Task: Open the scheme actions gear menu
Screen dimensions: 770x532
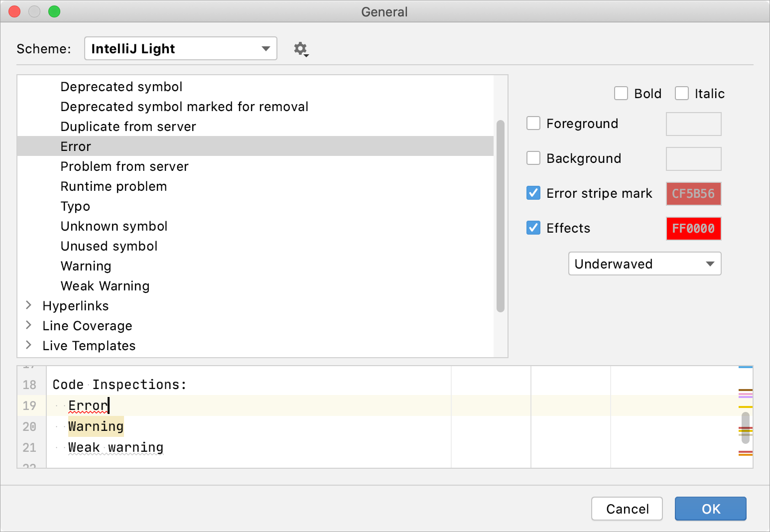Action: click(301, 48)
